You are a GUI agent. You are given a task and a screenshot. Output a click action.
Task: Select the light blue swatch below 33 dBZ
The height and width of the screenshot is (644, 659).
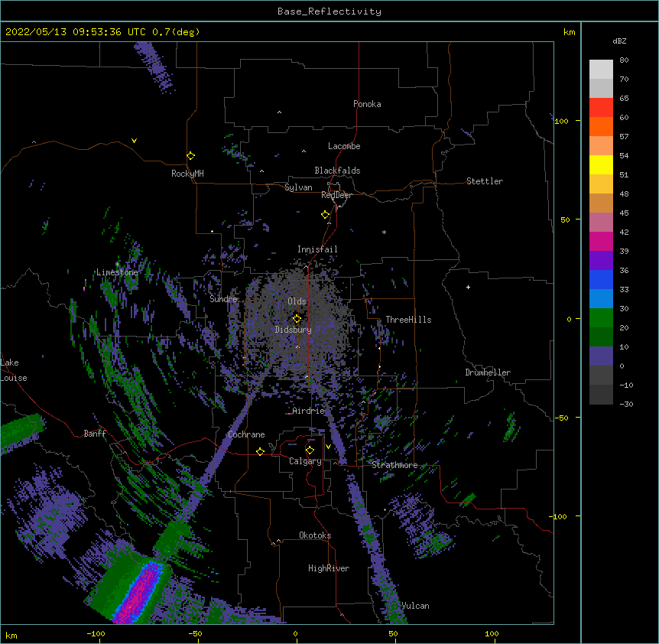[601, 298]
